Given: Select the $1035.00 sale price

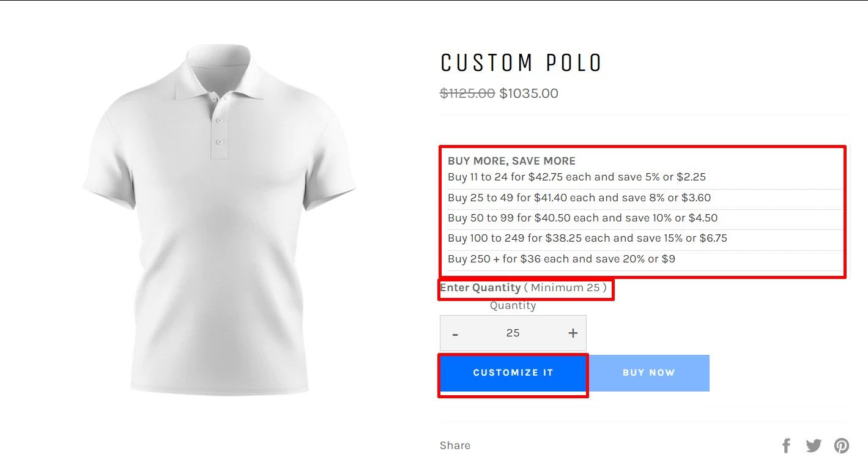Looking at the screenshot, I should [x=529, y=94].
